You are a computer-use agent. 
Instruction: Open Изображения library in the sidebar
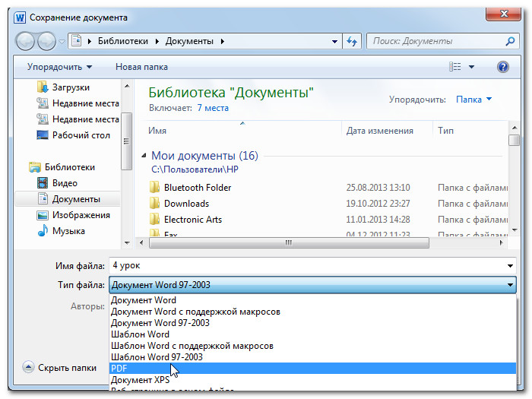pos(81,215)
